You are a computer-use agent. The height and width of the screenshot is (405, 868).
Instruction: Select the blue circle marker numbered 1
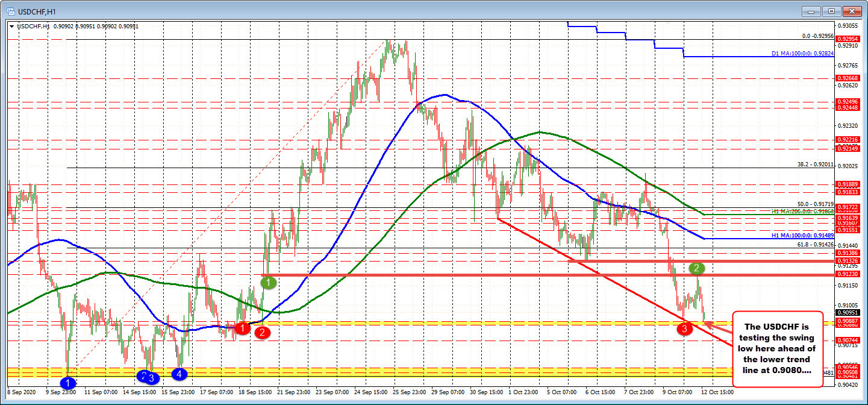click(x=69, y=382)
